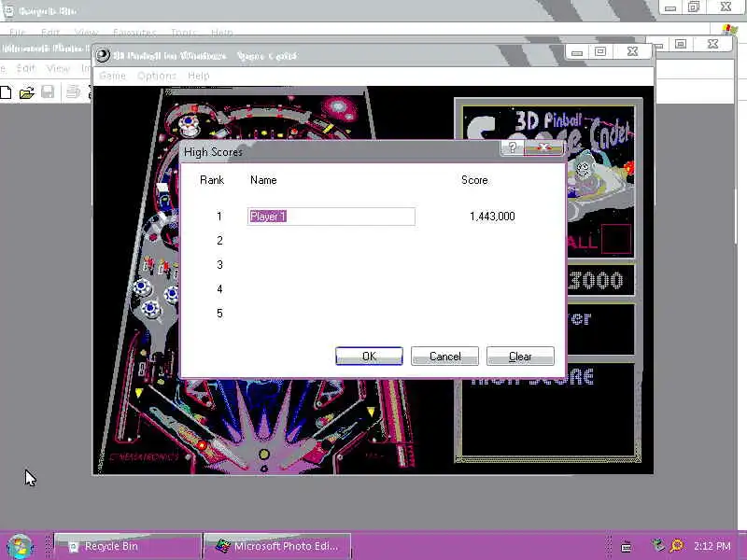The width and height of the screenshot is (747, 560).
Task: Open the Options menu in Pinball
Action: click(x=157, y=76)
